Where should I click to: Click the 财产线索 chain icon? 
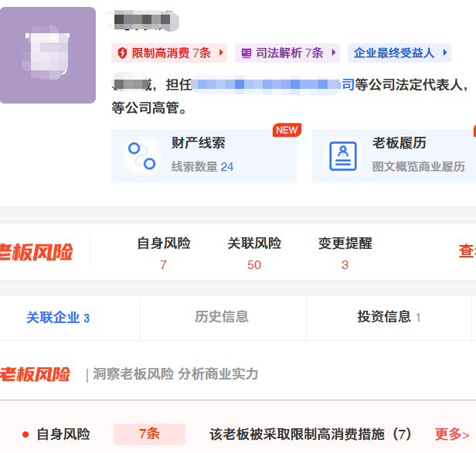tap(141, 156)
